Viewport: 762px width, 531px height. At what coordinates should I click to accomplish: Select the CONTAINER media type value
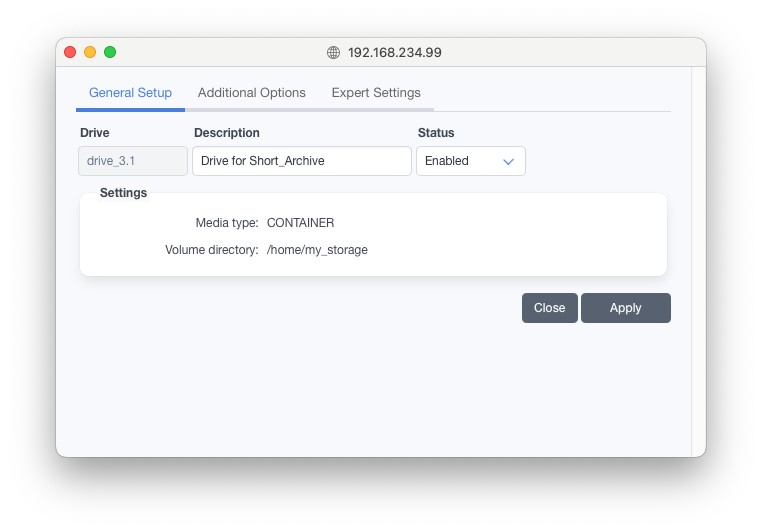coord(300,223)
